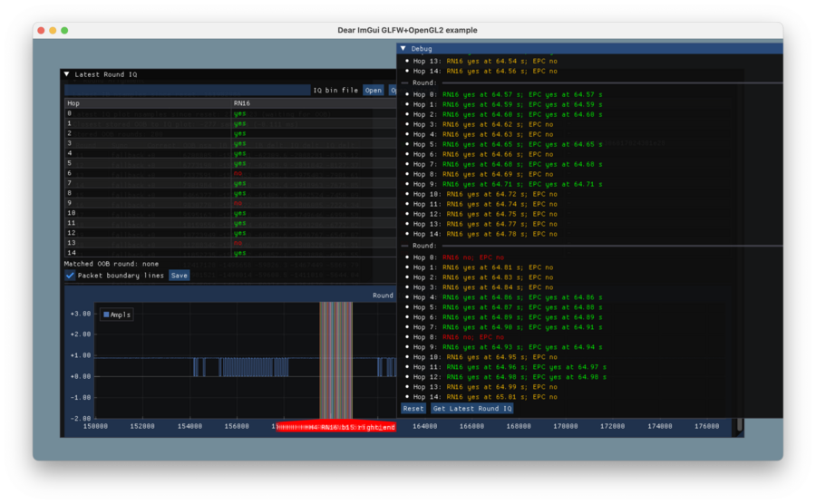
Task: Select Hop 12 row in the table
Action: (230, 233)
